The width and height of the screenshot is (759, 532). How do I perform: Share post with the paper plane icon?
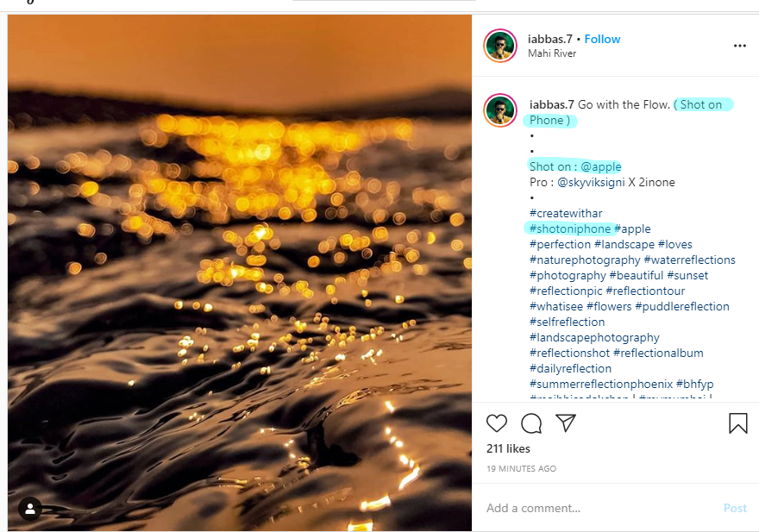566,423
